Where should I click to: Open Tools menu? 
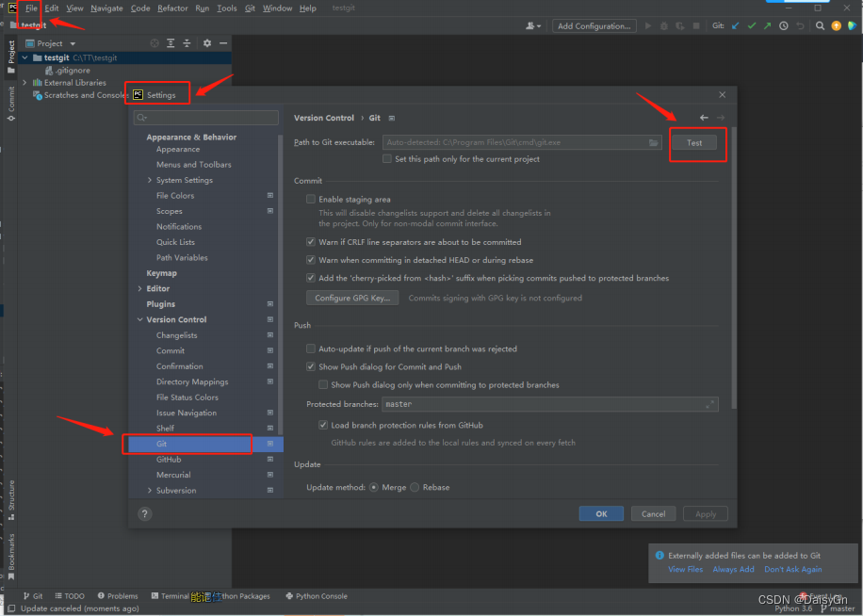227,8
